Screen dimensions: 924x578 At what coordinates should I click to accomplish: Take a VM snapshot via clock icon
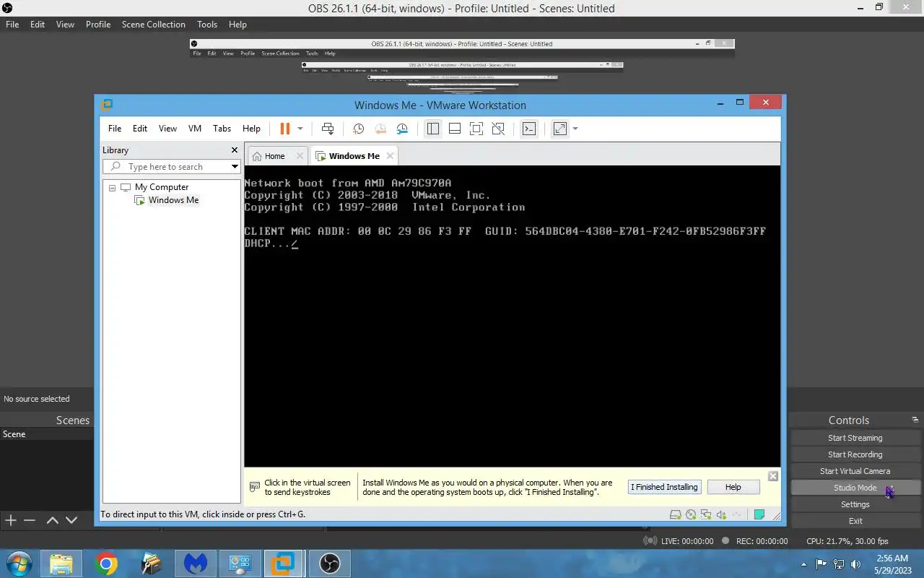(x=358, y=129)
